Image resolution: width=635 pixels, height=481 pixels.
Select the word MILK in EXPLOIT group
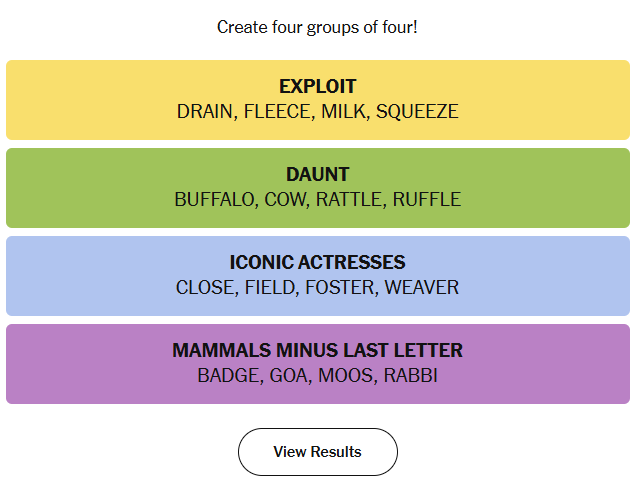343,112
